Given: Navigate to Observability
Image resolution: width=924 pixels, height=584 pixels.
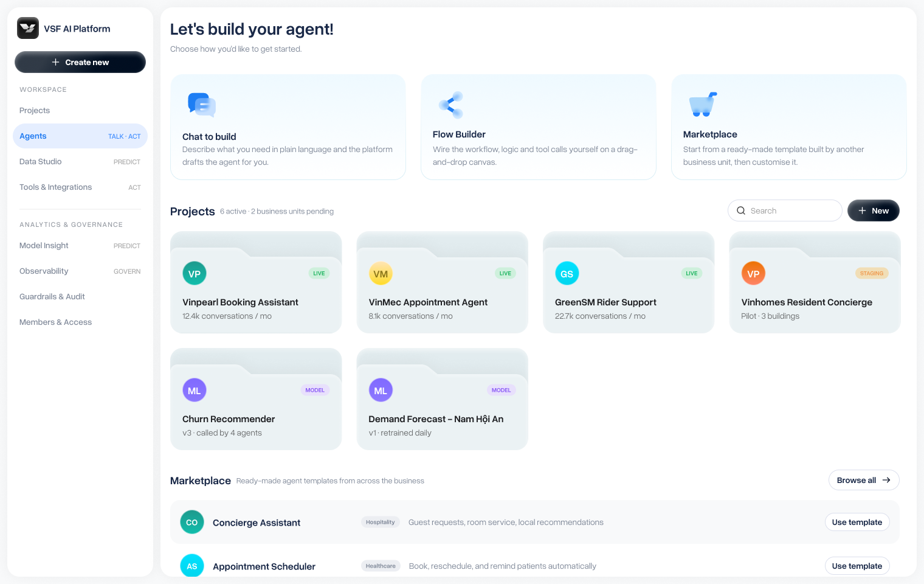Looking at the screenshot, I should tap(80, 271).
